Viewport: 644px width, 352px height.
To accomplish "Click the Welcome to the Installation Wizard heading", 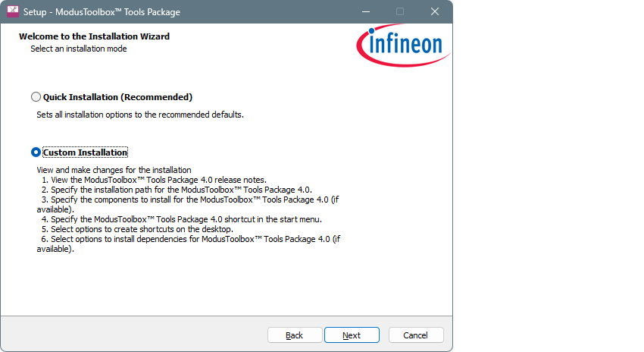I will pos(94,36).
